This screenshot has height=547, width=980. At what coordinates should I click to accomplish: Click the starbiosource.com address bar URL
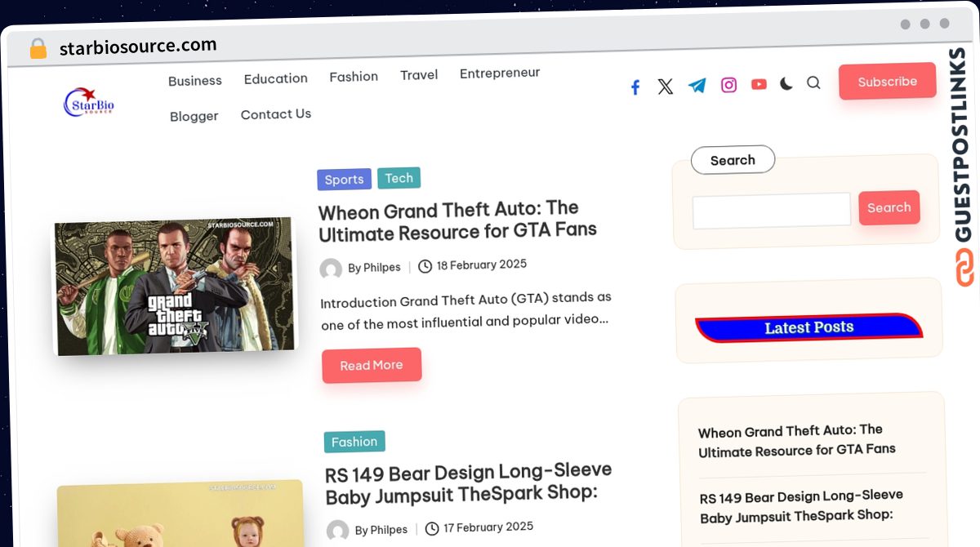click(x=138, y=47)
